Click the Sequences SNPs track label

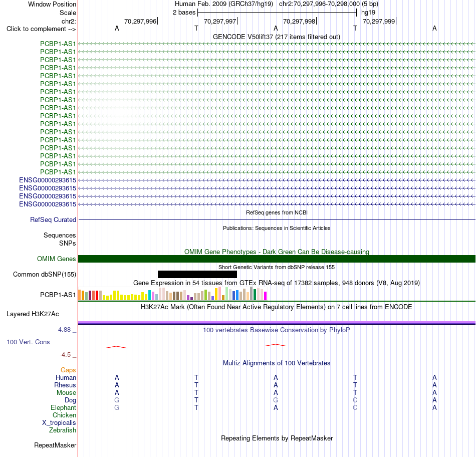click(x=60, y=240)
